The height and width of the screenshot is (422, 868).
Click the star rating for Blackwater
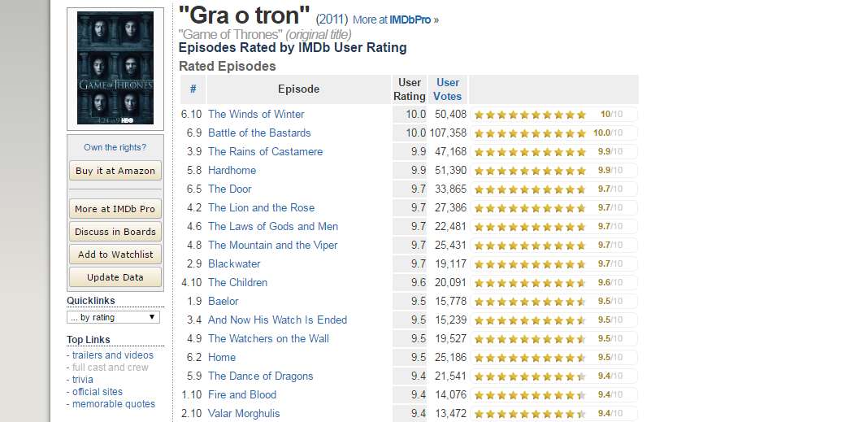point(553,263)
